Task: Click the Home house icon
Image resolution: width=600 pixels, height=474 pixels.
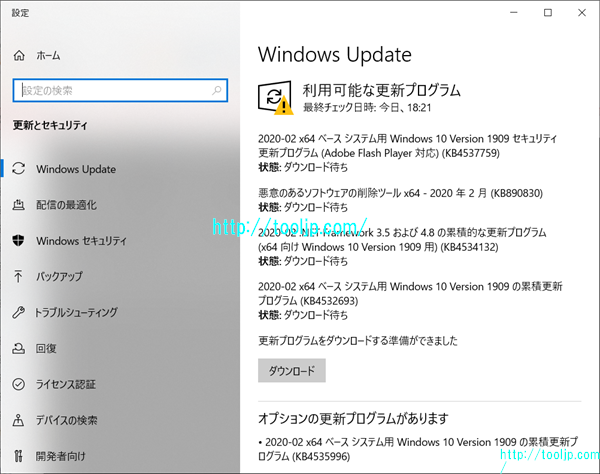Action: click(19, 56)
